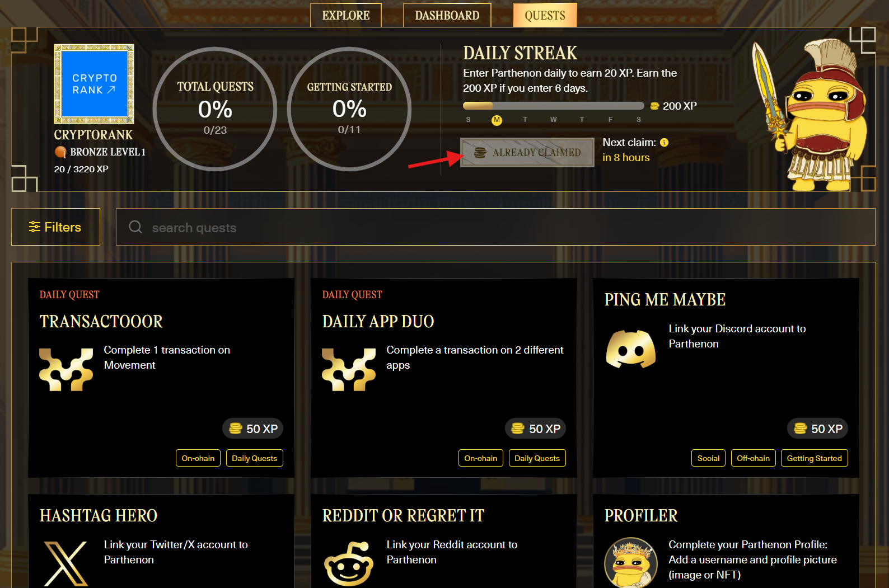Switch to the Dashboard tab
The image size is (889, 588).
tap(447, 15)
